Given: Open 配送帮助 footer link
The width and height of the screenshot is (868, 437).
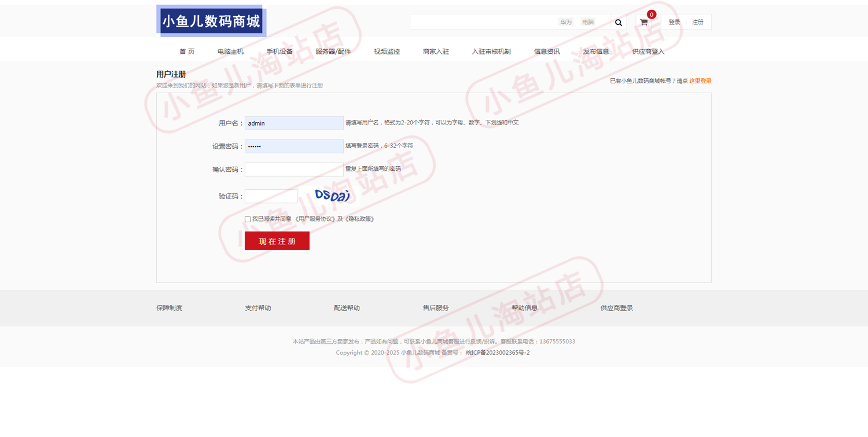Looking at the screenshot, I should pos(347,308).
